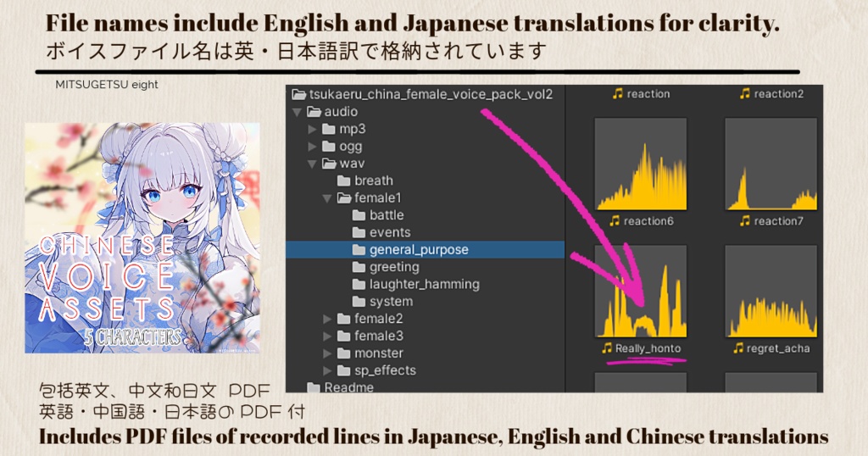
Task: Click the Really_honto file name
Action: tap(648, 348)
